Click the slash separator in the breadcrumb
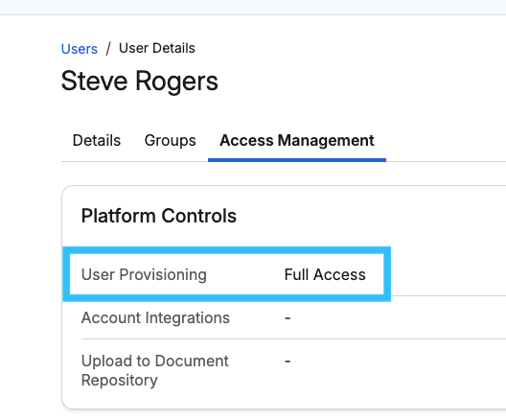506x420 pixels. (x=108, y=48)
